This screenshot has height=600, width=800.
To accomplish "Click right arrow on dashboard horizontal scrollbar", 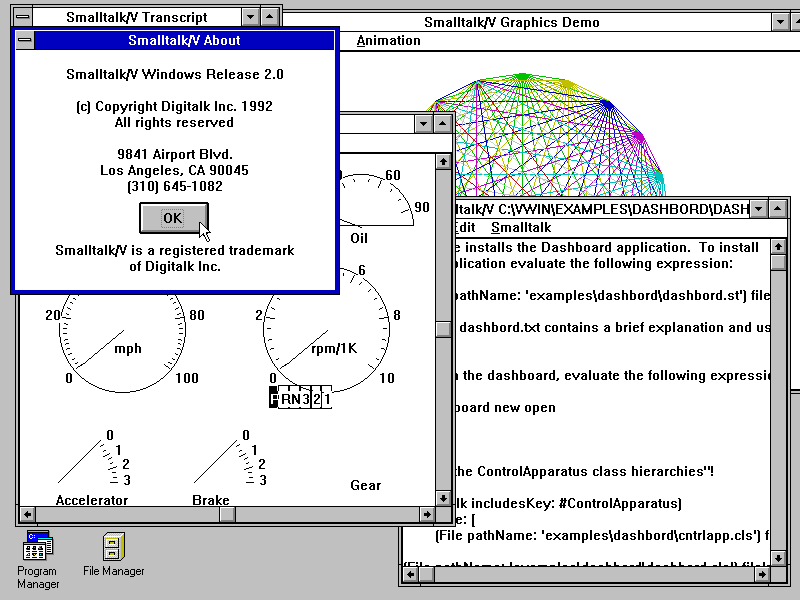I will point(427,514).
